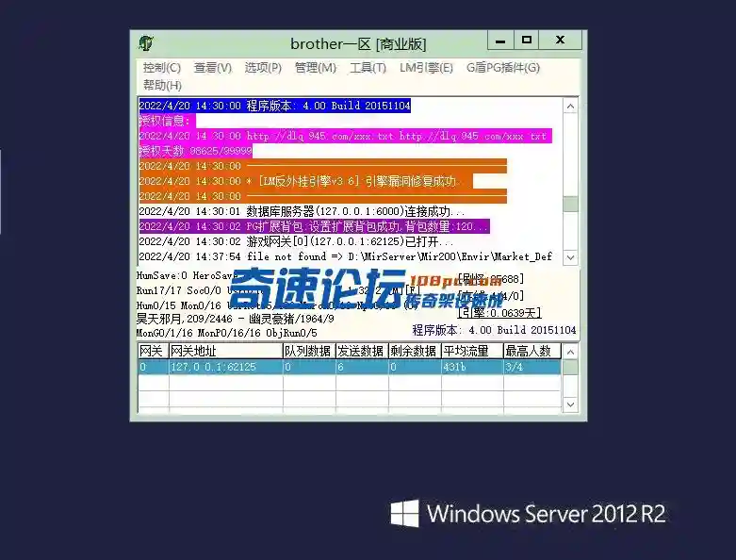
Task: Select 数据库服务器 连接成功 log line
Action: point(302,211)
